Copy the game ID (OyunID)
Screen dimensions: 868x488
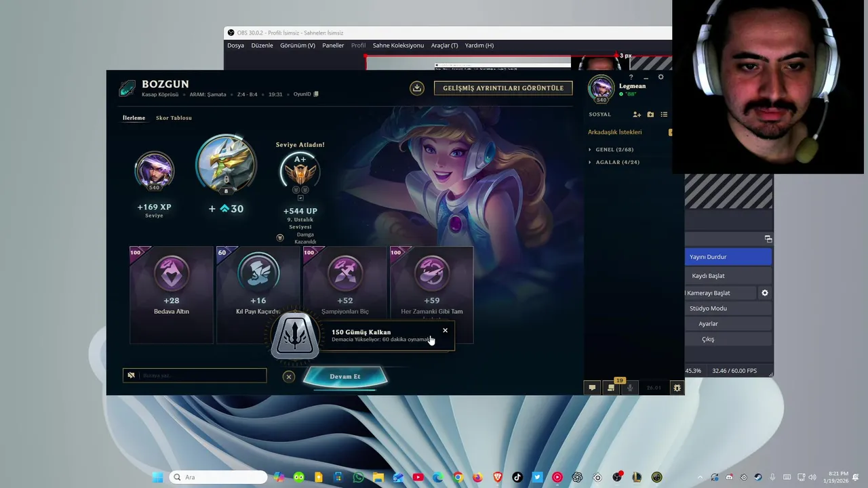(x=316, y=94)
